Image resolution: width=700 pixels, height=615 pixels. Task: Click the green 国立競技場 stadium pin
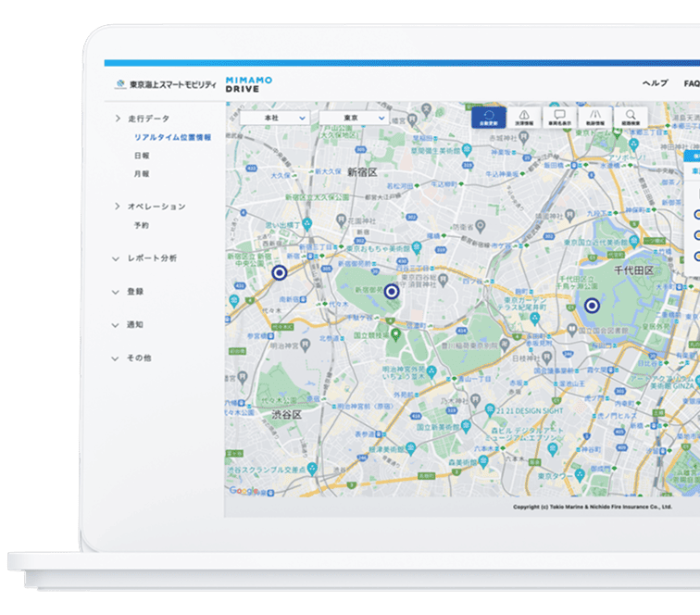(395, 334)
